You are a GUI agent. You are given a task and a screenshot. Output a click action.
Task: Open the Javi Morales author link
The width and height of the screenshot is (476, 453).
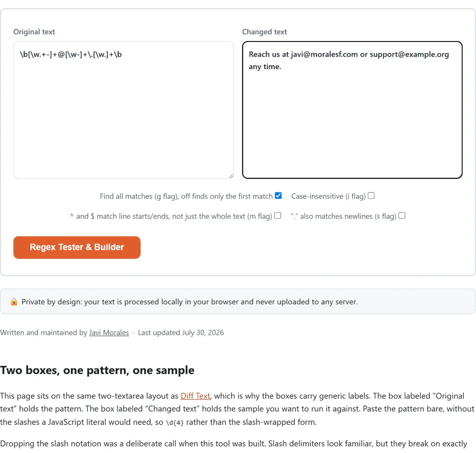(109, 333)
